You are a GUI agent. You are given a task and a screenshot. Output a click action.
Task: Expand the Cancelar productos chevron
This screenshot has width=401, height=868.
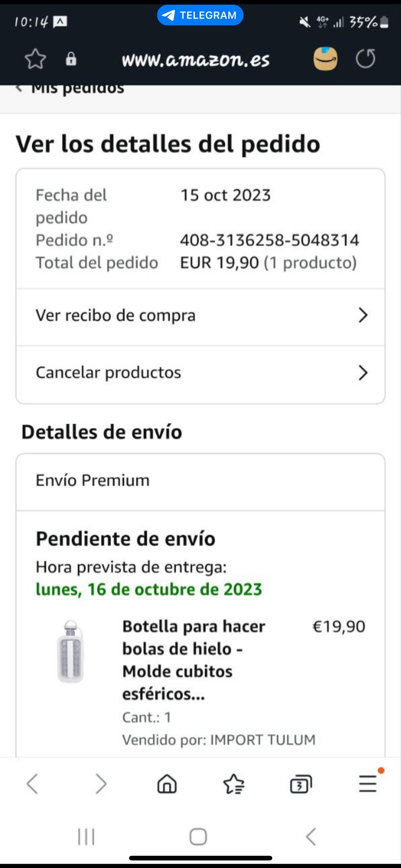click(x=363, y=373)
